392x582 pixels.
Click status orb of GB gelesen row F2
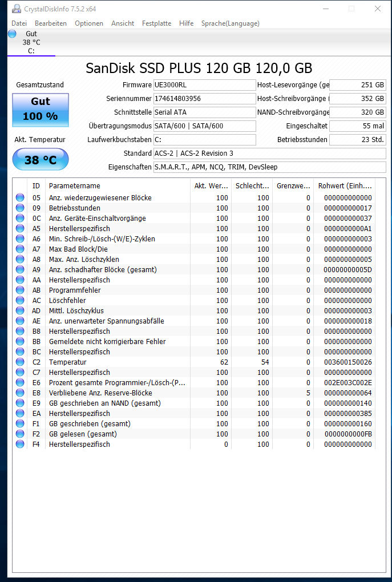coord(19,434)
